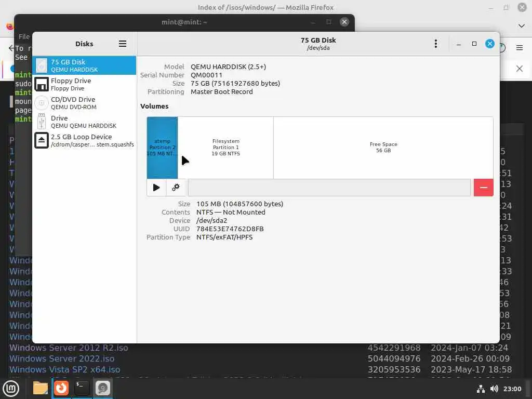The image size is (532, 399).
Task: Click the loop device eject icon
Action: click(42, 140)
